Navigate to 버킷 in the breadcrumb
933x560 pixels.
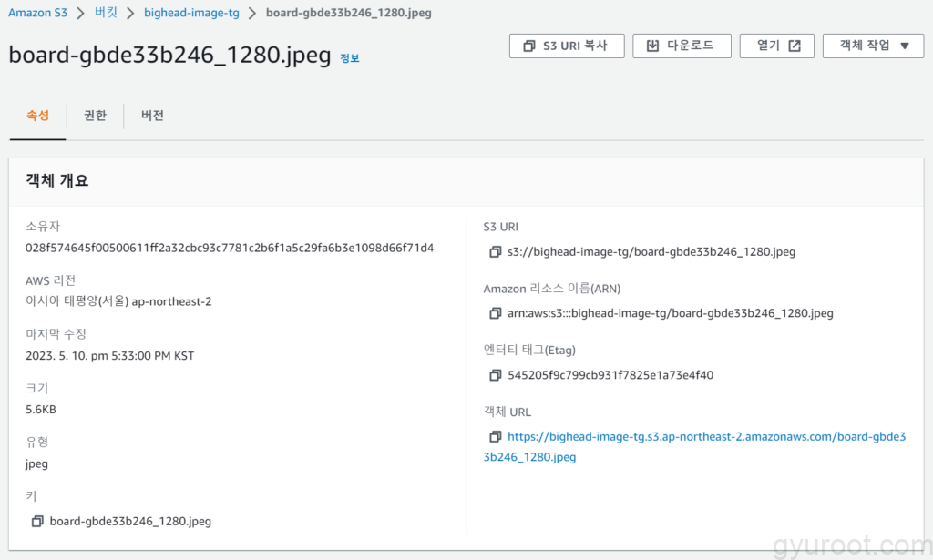tap(106, 13)
